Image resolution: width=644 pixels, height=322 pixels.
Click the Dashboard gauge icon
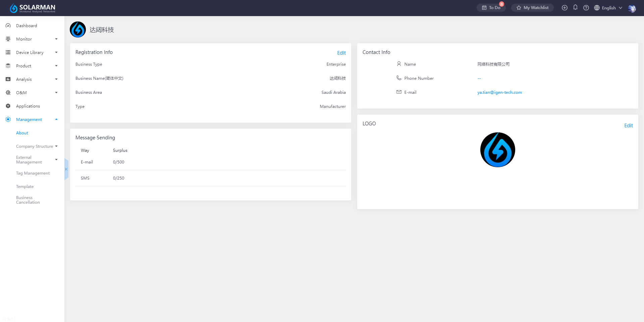(x=8, y=26)
